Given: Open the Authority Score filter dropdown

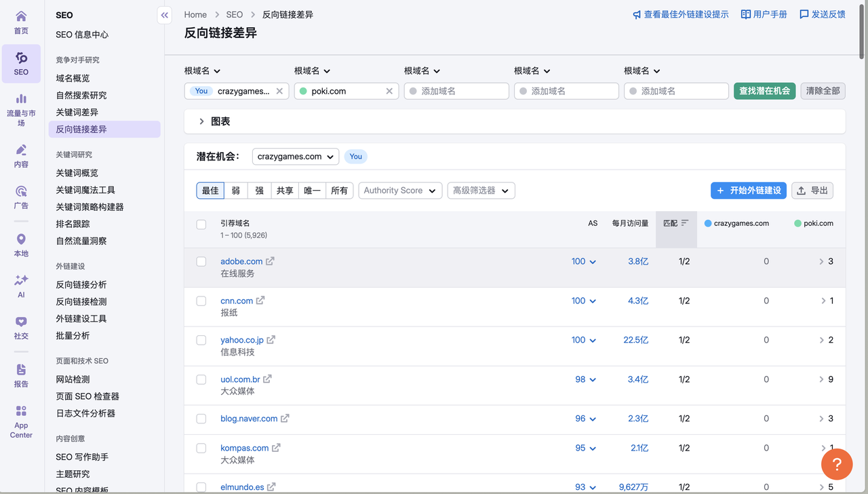Looking at the screenshot, I should click(x=400, y=191).
